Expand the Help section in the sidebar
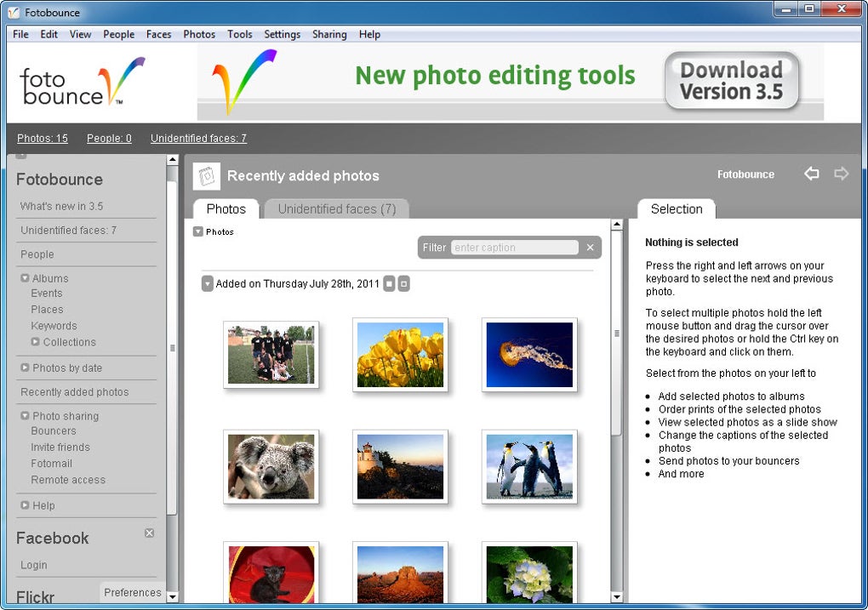The width and height of the screenshot is (868, 610). (25, 505)
